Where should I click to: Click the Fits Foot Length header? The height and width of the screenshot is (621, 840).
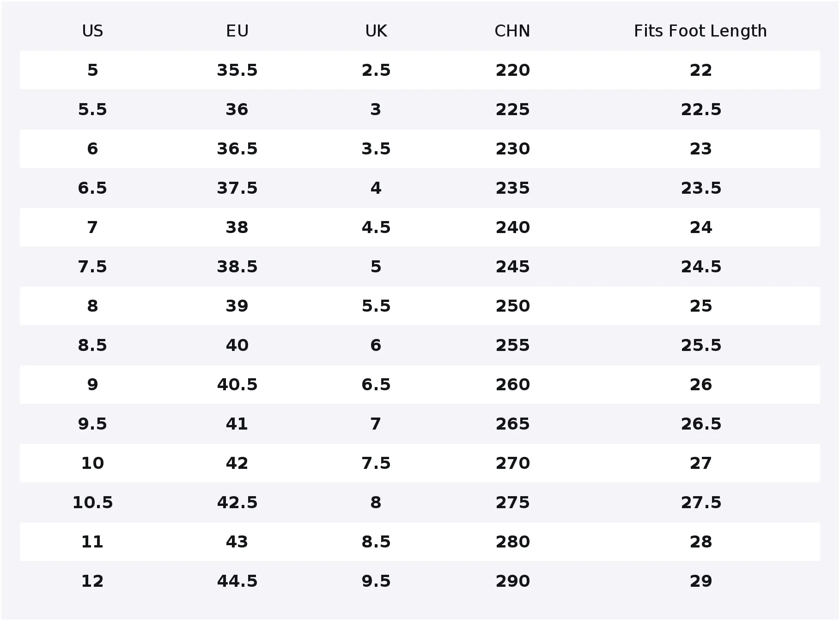pyautogui.click(x=700, y=31)
